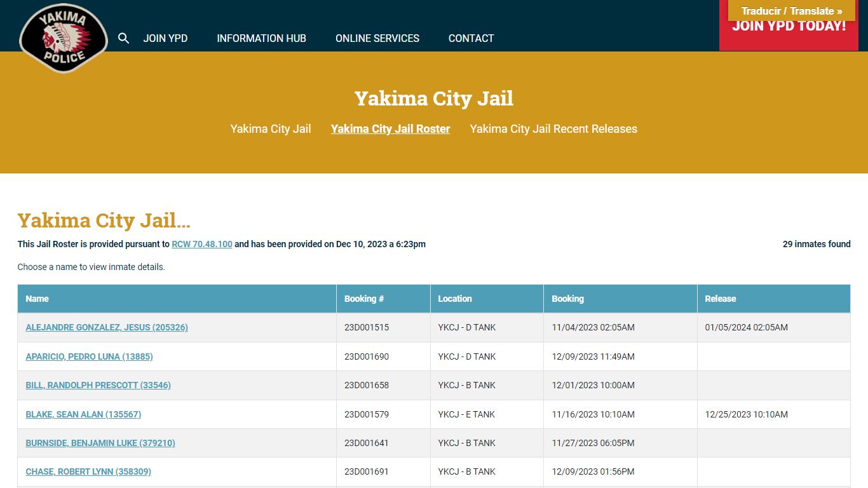Click CHASE, ROBERT LYNN inmate link
The height and width of the screenshot is (488, 868).
coord(88,471)
